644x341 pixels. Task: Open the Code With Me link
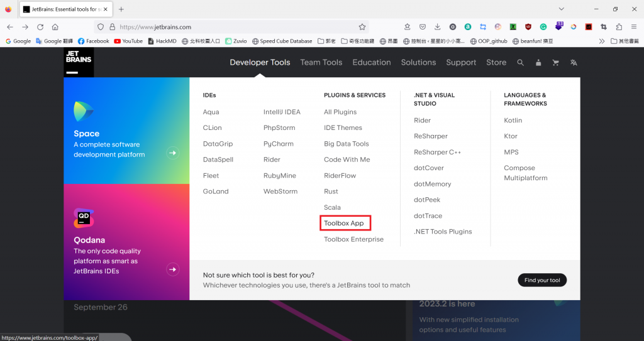coord(347,160)
